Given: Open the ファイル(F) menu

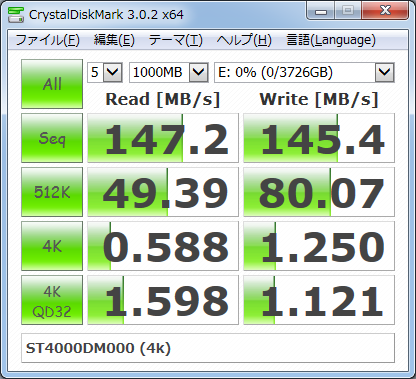Looking at the screenshot, I should point(47,40).
